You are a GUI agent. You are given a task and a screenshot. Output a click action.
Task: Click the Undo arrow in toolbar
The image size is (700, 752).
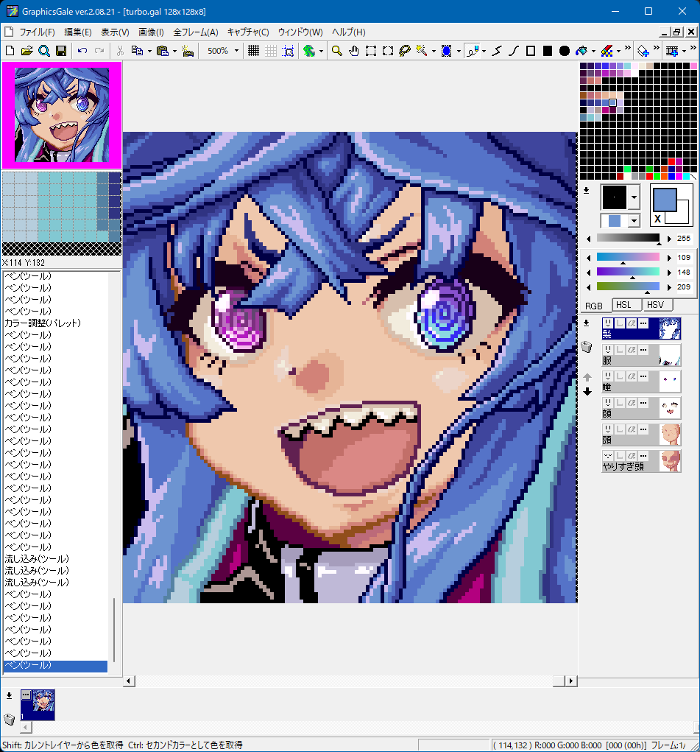tap(82, 51)
